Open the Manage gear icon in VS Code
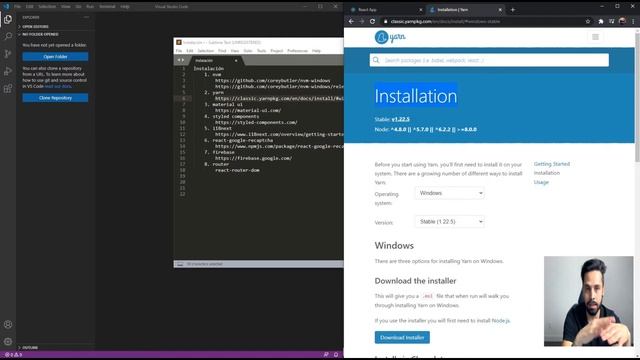 pyautogui.click(x=8, y=342)
